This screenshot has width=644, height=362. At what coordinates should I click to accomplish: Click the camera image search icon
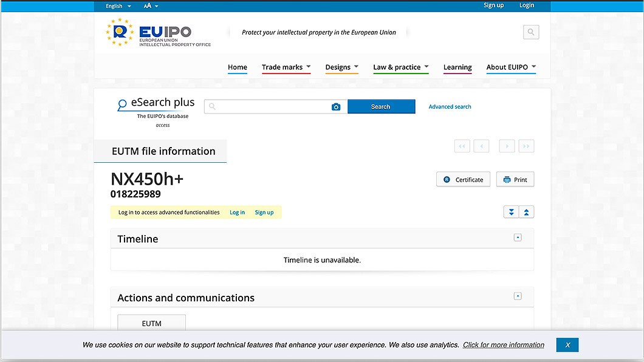335,107
